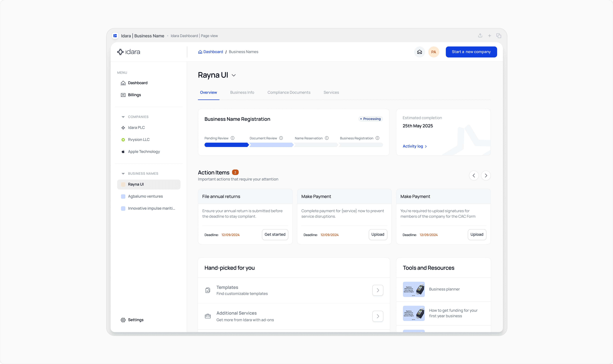Open Settings gear in sidebar

tap(123, 320)
